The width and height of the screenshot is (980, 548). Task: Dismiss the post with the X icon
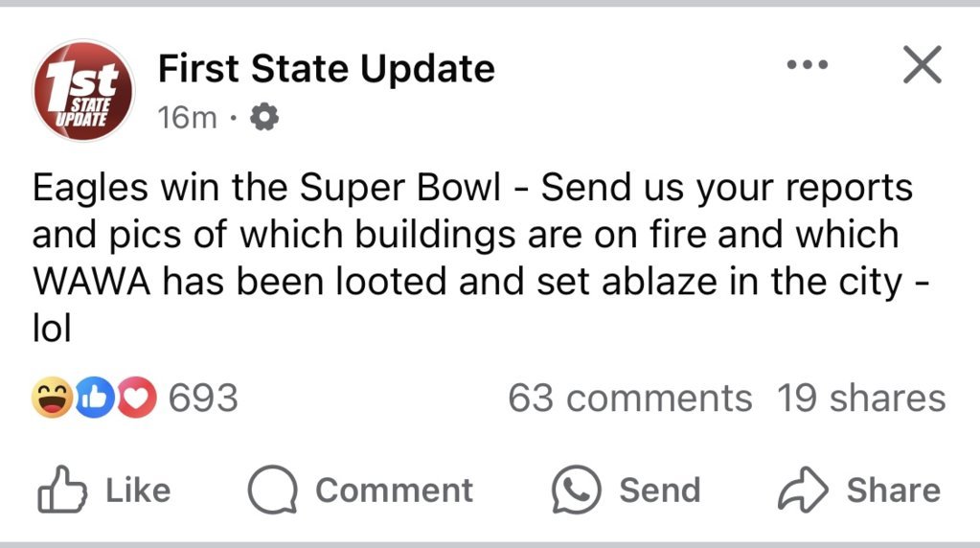pos(922,64)
